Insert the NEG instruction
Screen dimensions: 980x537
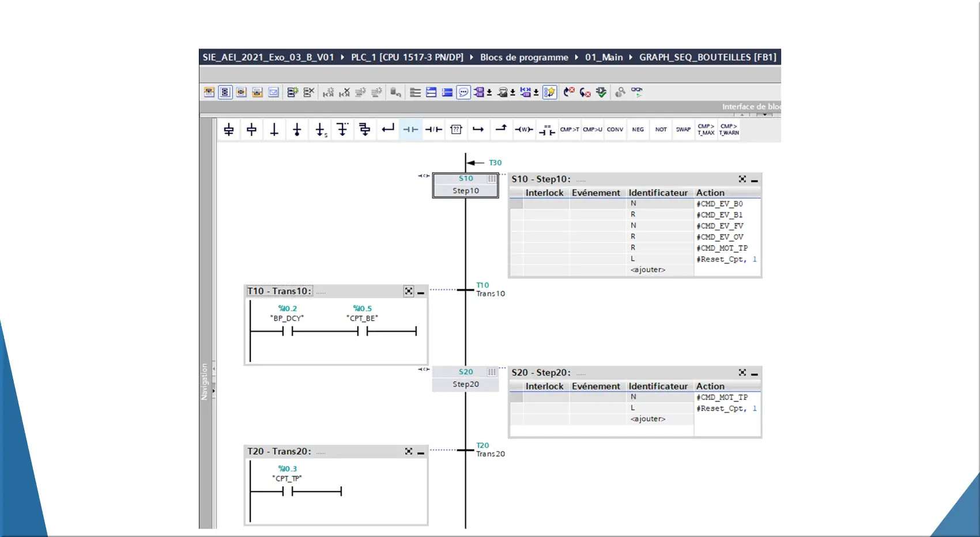[x=638, y=130]
